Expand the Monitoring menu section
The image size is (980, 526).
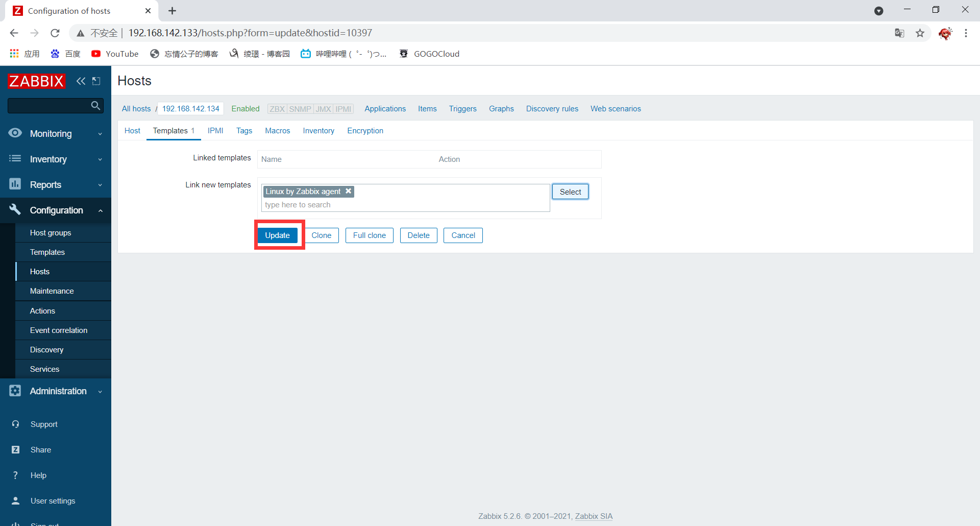pyautogui.click(x=100, y=134)
